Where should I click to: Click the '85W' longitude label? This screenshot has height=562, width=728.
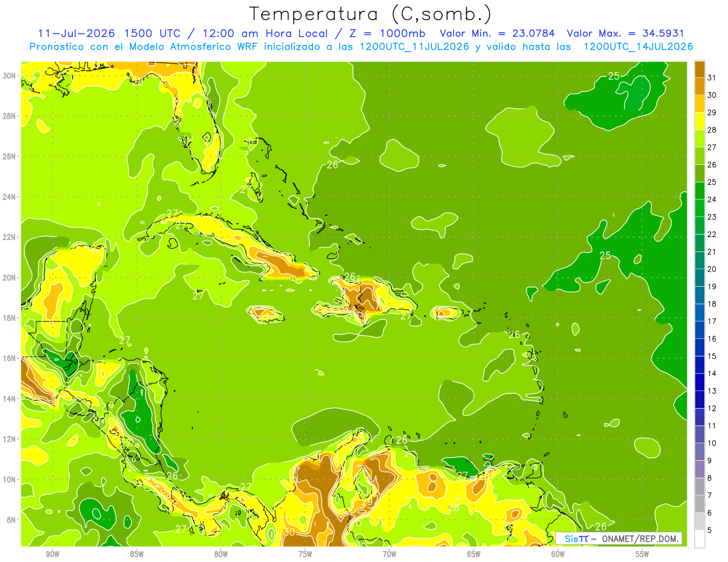136,554
